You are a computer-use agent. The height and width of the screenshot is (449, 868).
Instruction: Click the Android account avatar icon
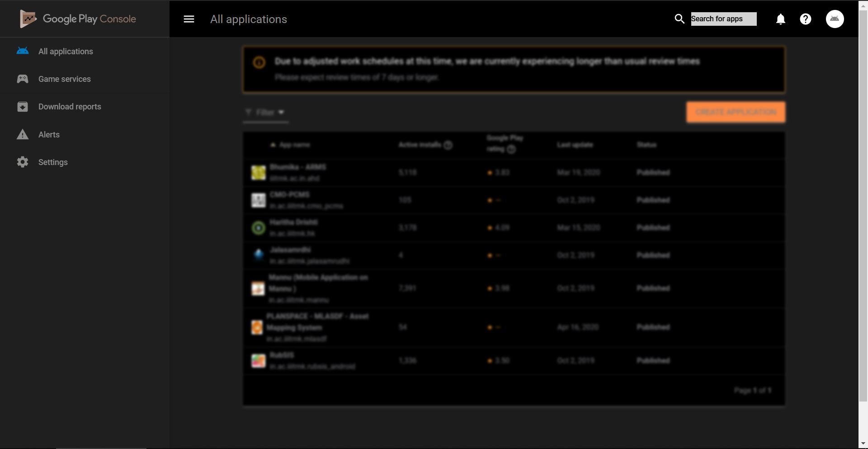tap(835, 19)
